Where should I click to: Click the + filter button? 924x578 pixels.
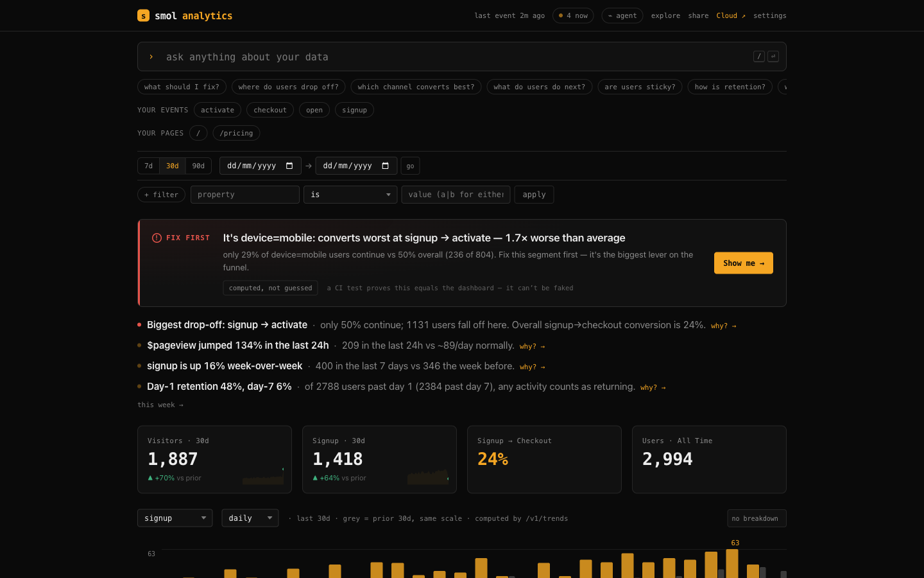pos(162,195)
